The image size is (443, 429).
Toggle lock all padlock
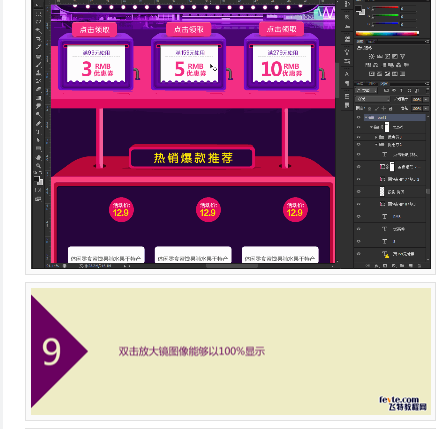point(390,109)
